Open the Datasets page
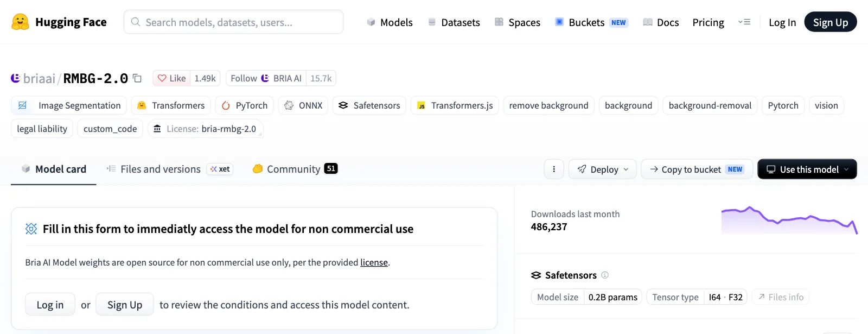The height and width of the screenshot is (334, 868). click(x=454, y=22)
